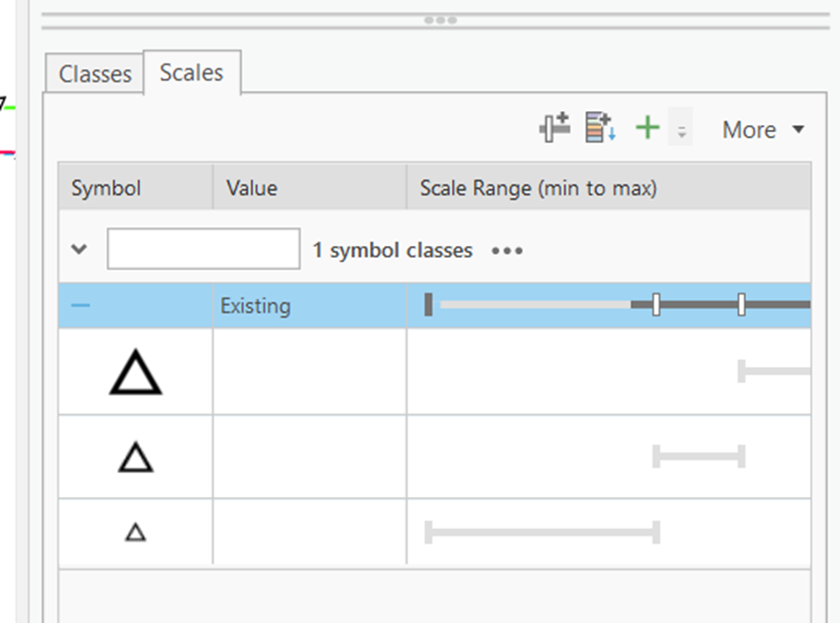Click the first scale break slider handle
840x623 pixels.
(657, 305)
